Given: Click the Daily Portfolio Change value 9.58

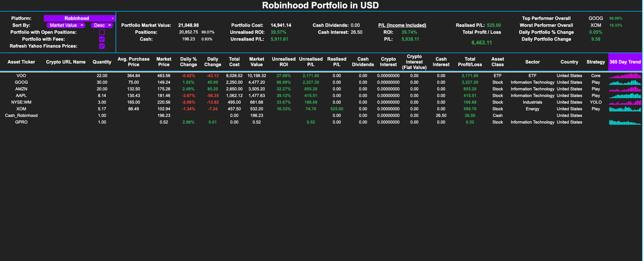Looking at the screenshot, I should pos(596,39).
